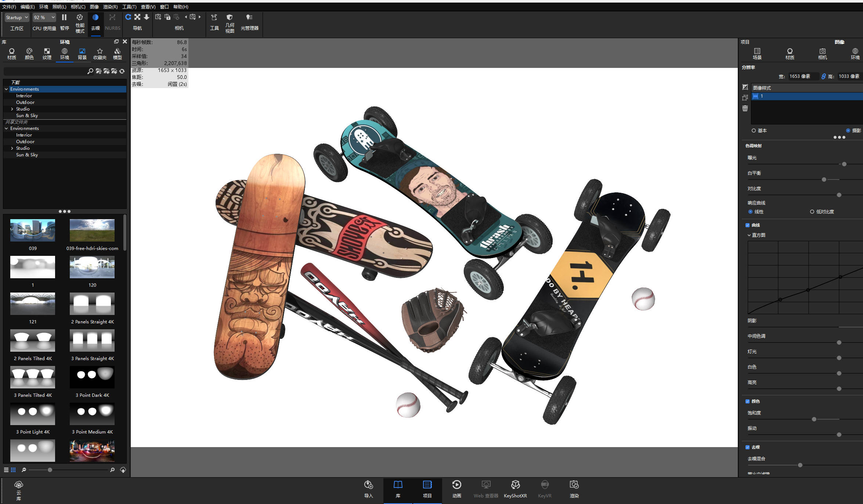Open the 文件(F) menu
The image size is (863, 504).
[9, 7]
